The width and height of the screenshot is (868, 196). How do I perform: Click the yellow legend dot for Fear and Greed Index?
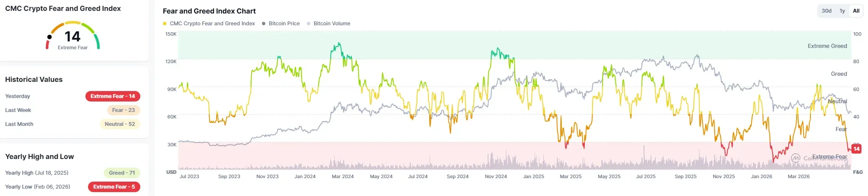coord(165,24)
